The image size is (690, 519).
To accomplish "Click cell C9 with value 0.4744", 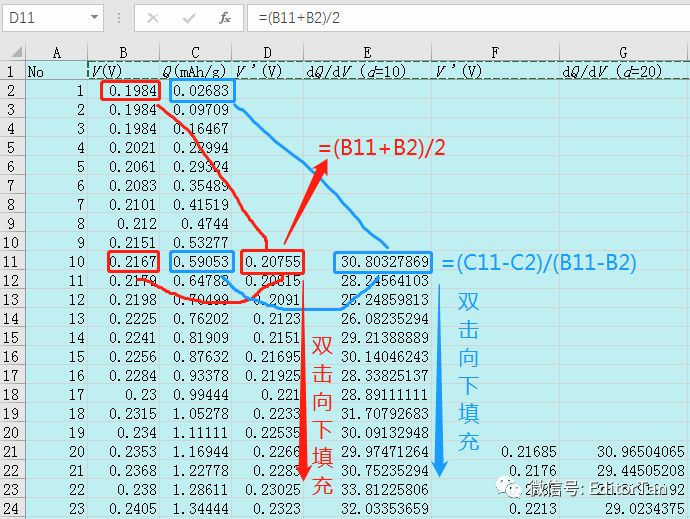I will [x=195, y=224].
